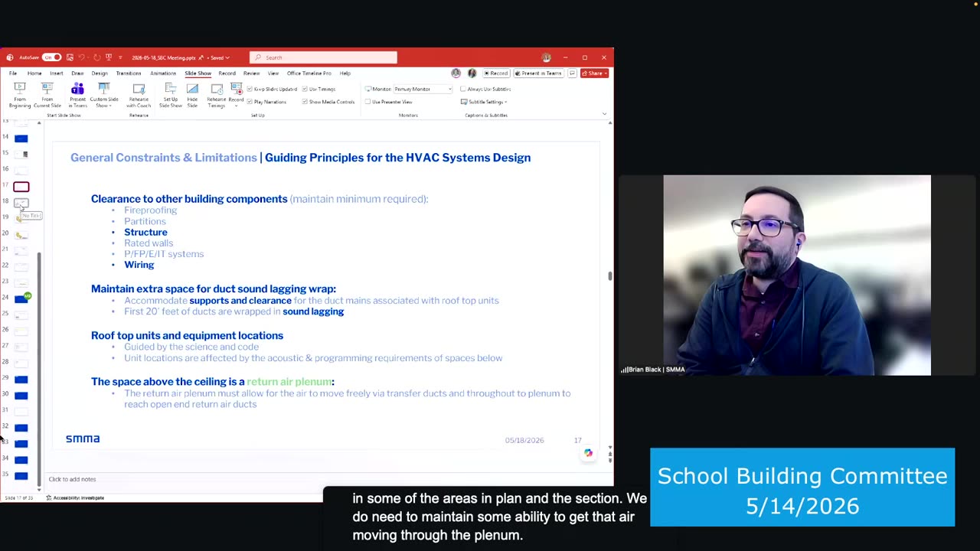Open Set Up Slide Show dialog
The image size is (980, 551).
(171, 95)
